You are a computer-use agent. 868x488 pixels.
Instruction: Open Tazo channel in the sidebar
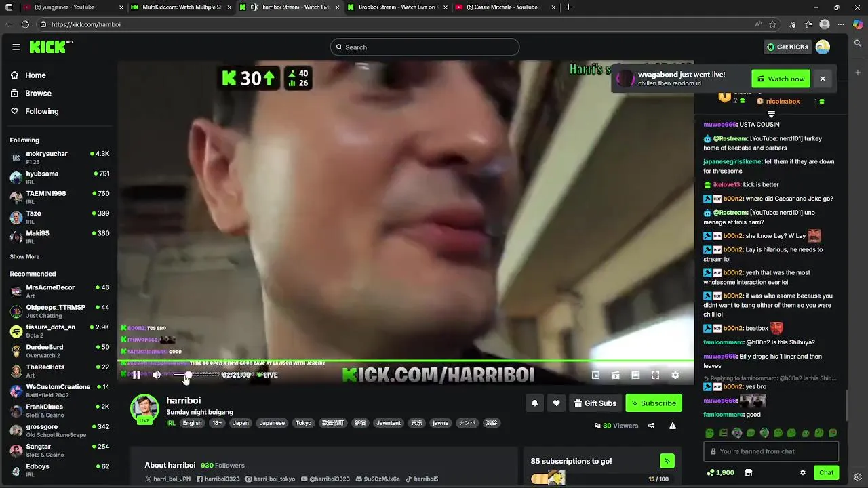pos(60,217)
